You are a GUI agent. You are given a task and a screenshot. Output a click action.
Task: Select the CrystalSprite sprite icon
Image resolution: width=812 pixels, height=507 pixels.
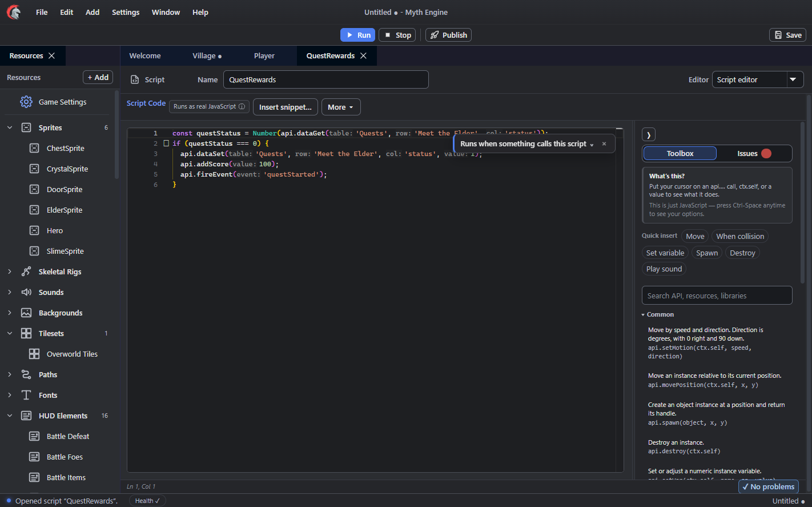[34, 169]
